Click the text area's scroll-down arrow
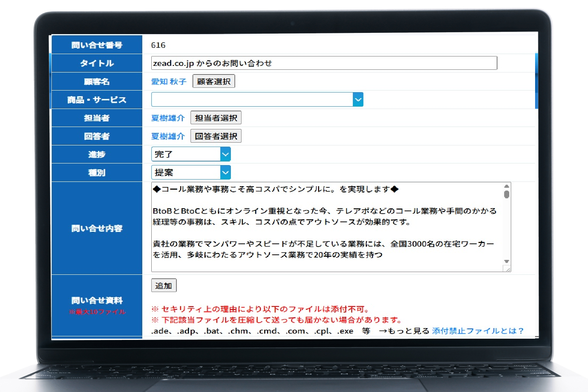The image size is (588, 392). pyautogui.click(x=506, y=261)
